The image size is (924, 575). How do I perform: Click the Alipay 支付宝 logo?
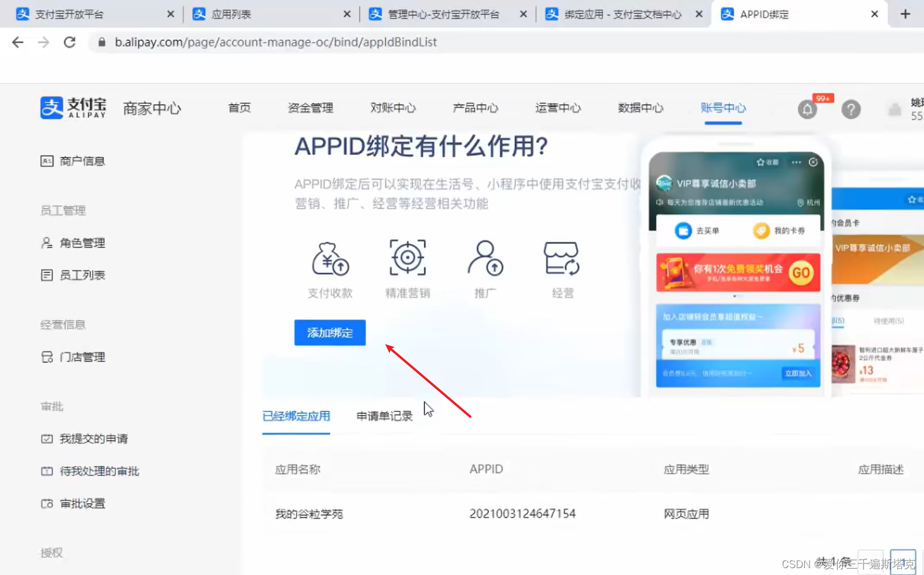(73, 108)
